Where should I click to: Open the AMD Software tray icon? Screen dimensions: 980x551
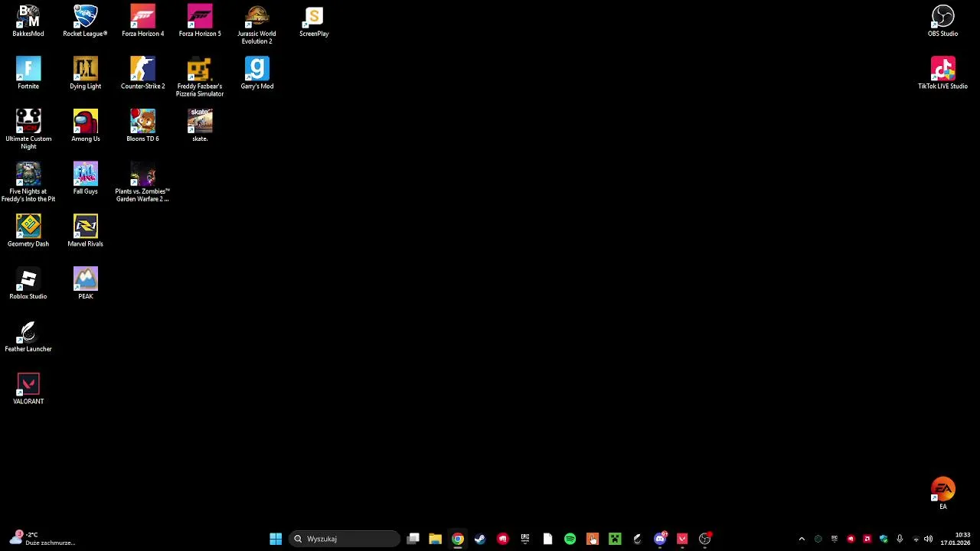867,539
